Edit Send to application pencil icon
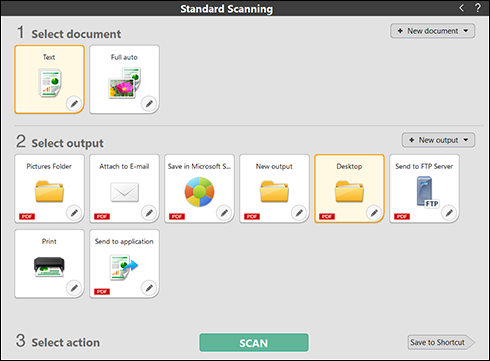 point(149,287)
